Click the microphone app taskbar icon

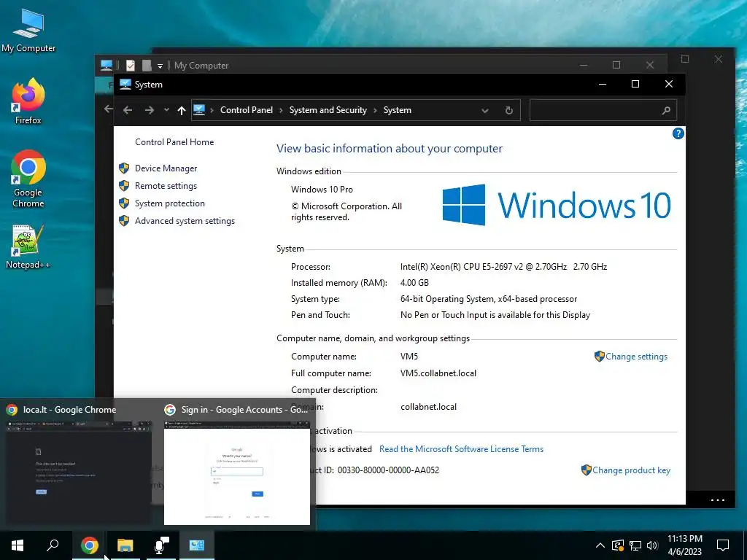point(161,545)
